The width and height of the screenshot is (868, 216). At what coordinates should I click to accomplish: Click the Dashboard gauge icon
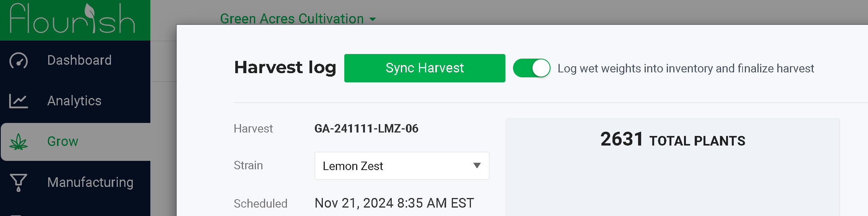18,61
